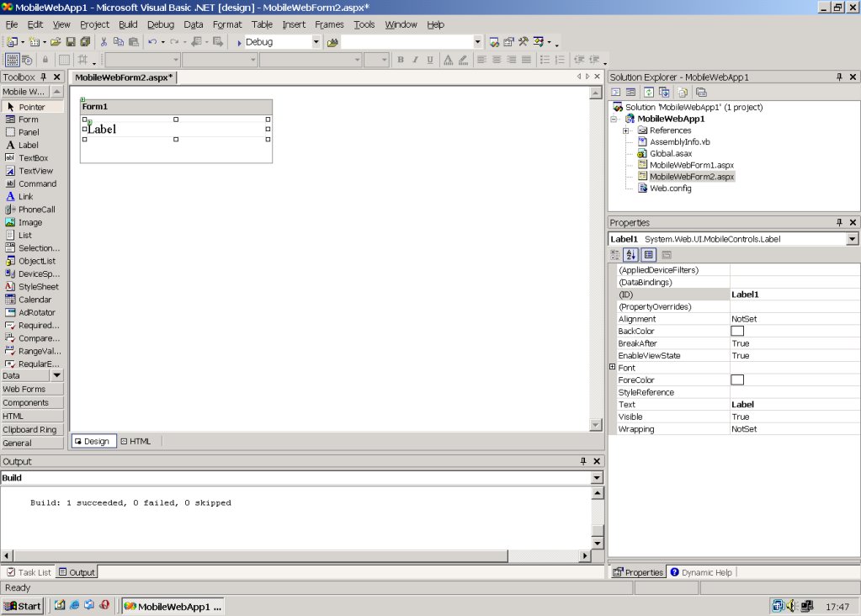The width and height of the screenshot is (861, 616).
Task: Click the Copy icon in the toolbar
Action: tap(119, 42)
